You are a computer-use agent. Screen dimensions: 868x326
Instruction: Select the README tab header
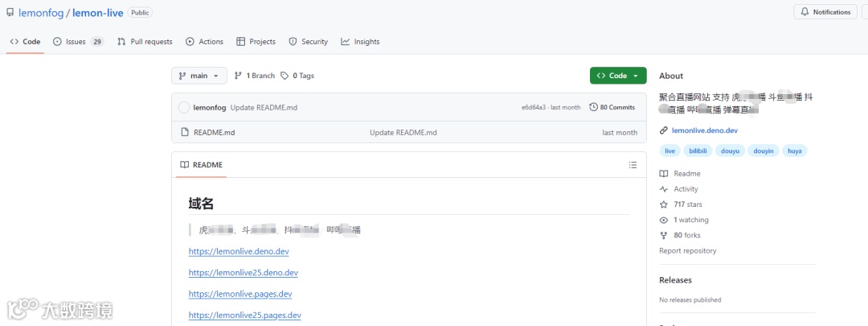coord(202,165)
